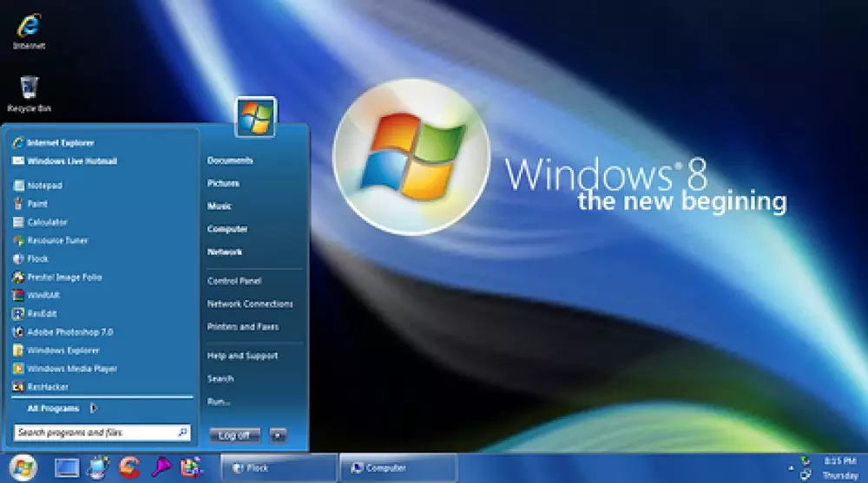Select Documents in the Start menu
The width and height of the screenshot is (868, 483).
(230, 160)
